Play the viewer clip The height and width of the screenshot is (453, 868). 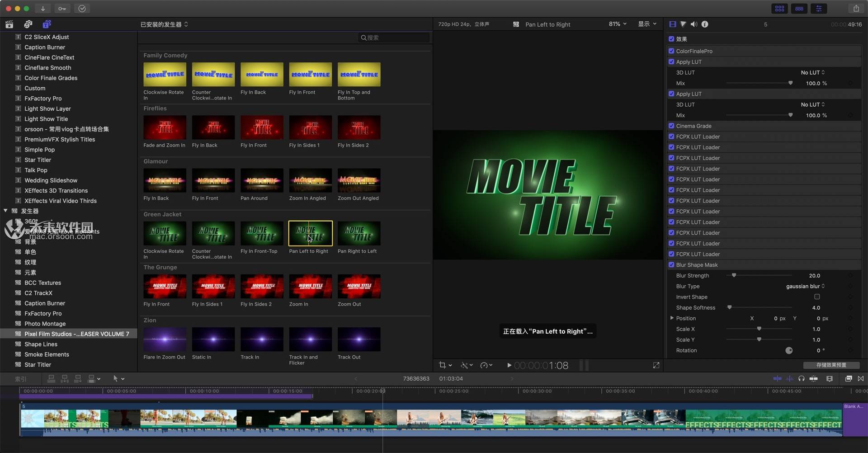[x=509, y=365]
